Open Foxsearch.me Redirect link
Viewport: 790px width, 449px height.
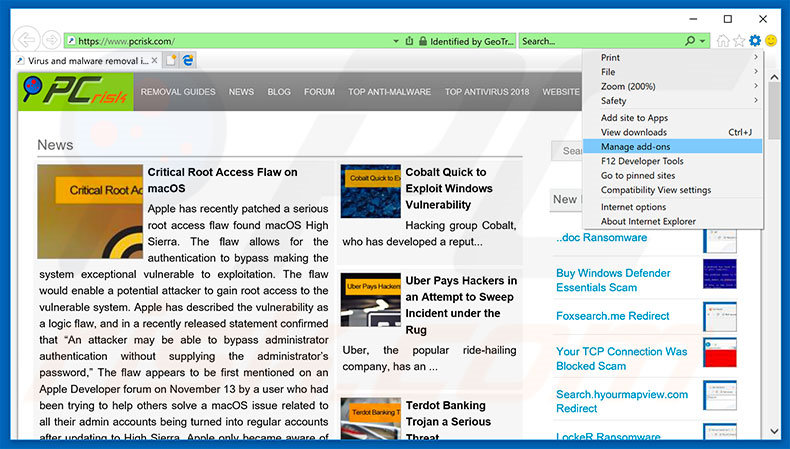click(x=613, y=316)
